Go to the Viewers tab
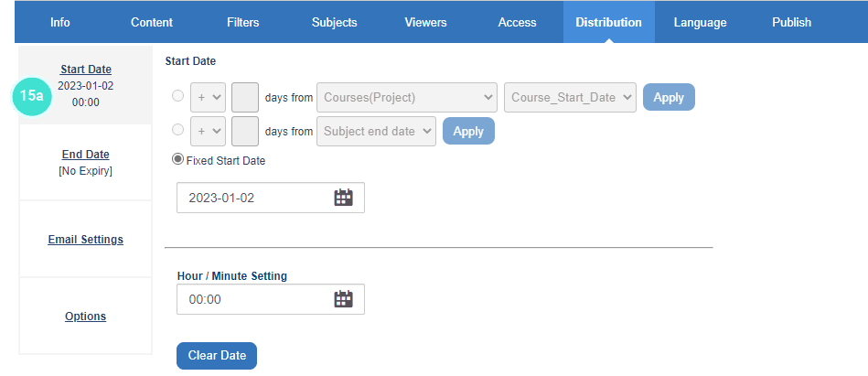Image resolution: width=868 pixels, height=376 pixels. pyautogui.click(x=425, y=22)
